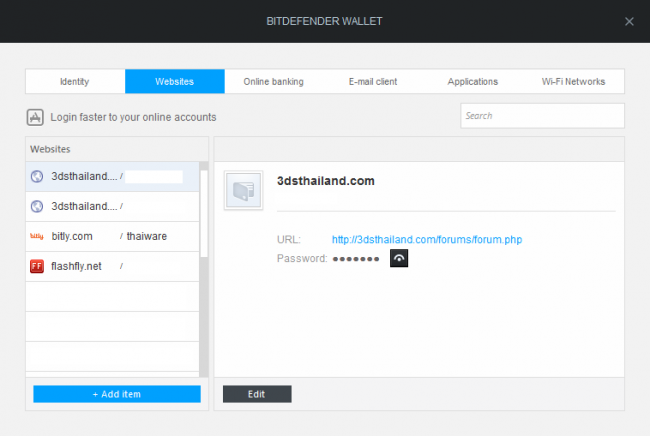Screen dimensions: 650x436
Task: Click the Search input field
Action: pos(542,116)
